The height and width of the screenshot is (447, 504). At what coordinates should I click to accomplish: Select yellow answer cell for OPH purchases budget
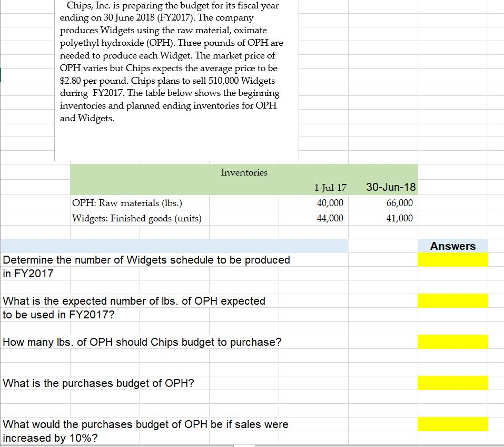point(452,383)
